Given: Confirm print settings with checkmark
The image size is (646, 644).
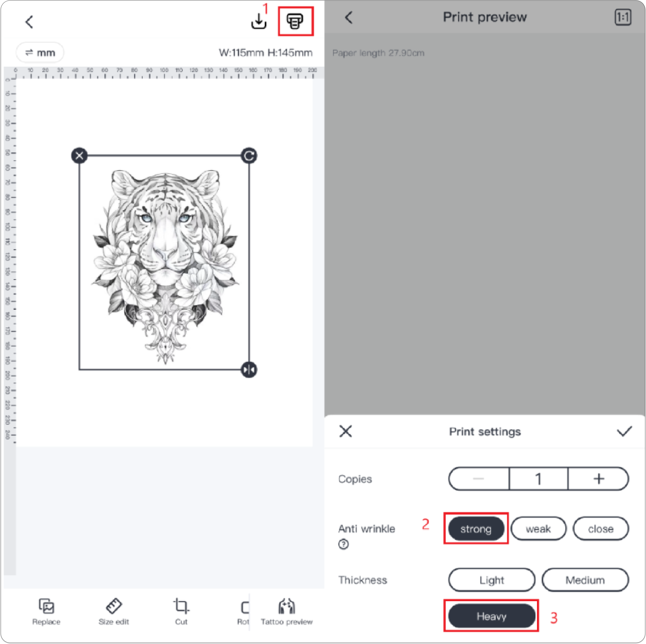Looking at the screenshot, I should [624, 431].
